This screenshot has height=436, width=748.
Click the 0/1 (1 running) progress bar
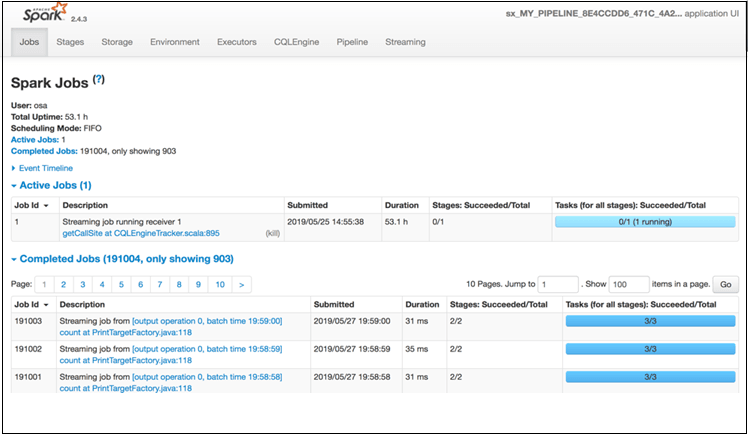[x=645, y=222]
